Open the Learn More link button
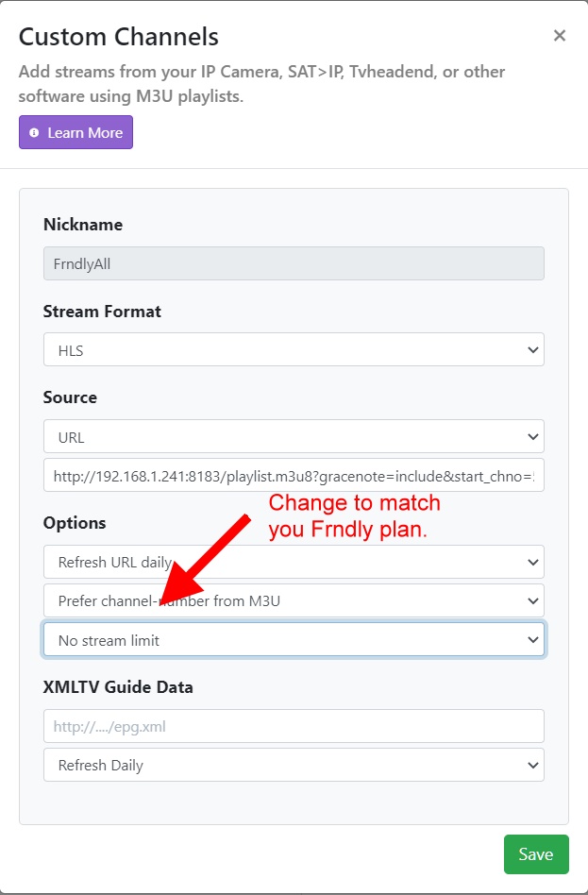The image size is (588, 895). click(x=76, y=133)
